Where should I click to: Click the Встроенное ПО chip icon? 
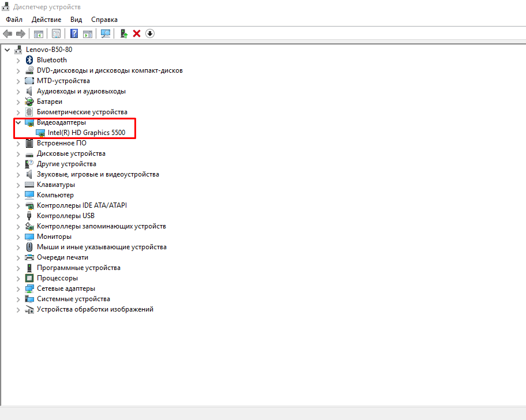coord(29,143)
